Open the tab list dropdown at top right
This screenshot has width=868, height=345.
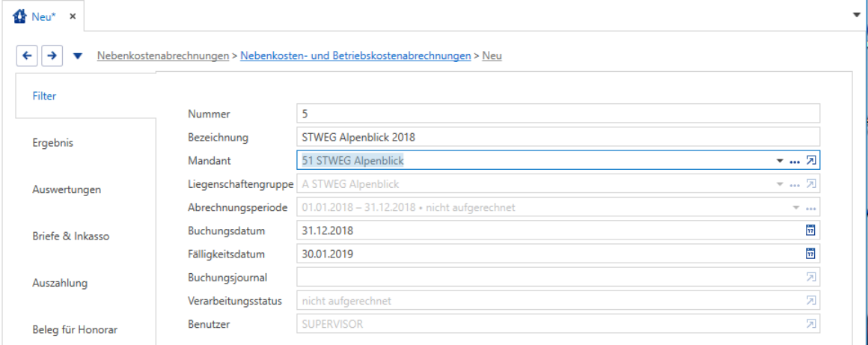click(x=857, y=16)
